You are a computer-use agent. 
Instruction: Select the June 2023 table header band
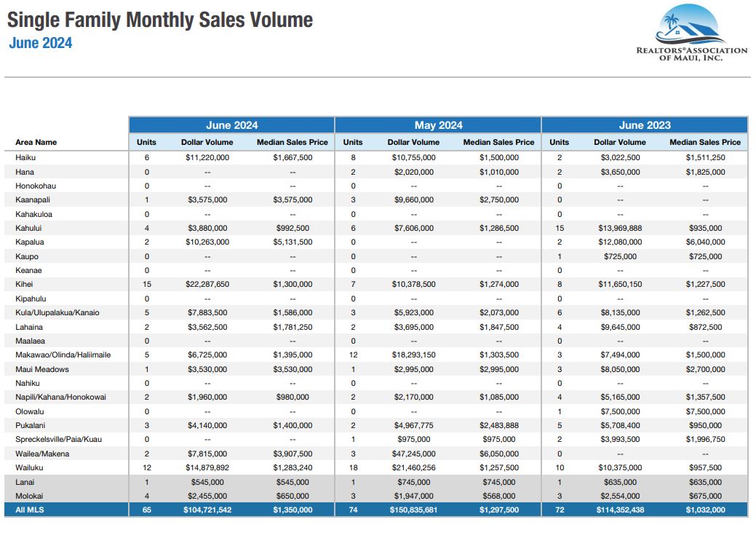click(644, 125)
